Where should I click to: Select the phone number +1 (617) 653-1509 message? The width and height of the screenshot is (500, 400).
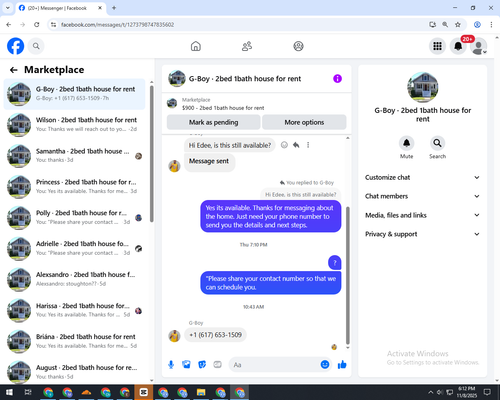pyautogui.click(x=215, y=335)
